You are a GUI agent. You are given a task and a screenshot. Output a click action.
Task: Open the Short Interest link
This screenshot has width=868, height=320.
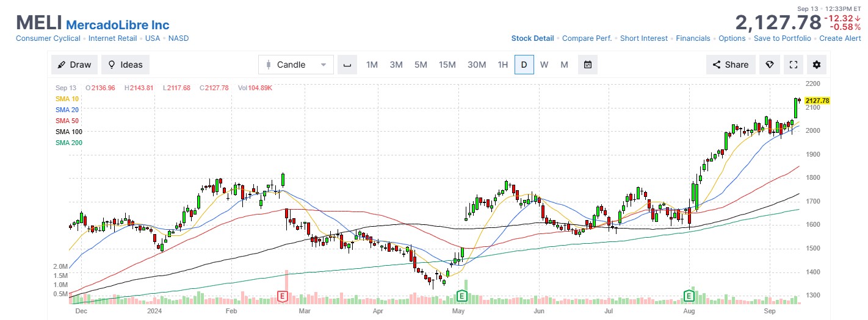644,38
